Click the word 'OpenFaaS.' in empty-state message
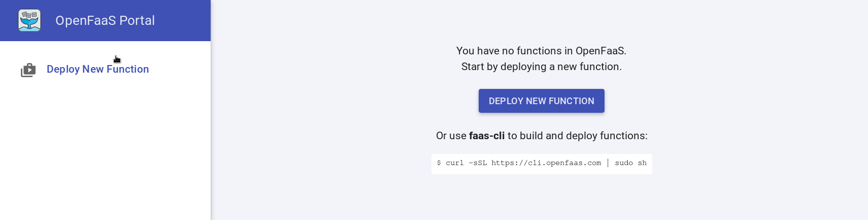Screen dimensions: 868x220 600,51
